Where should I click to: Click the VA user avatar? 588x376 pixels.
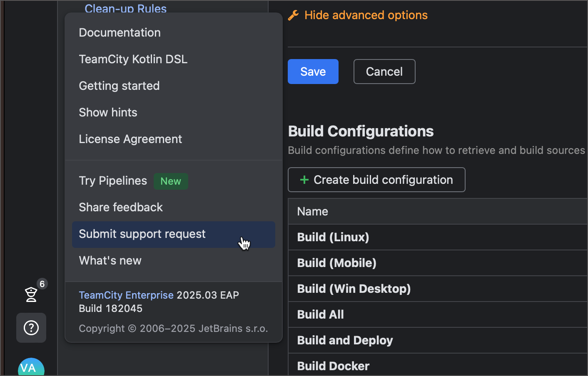[31, 368]
